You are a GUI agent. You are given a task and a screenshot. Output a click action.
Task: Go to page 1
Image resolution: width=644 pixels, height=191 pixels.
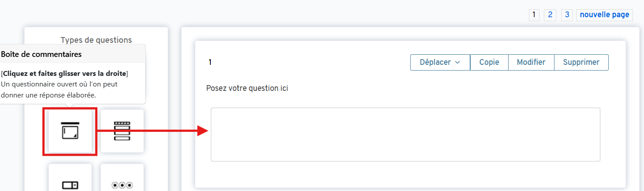[534, 15]
